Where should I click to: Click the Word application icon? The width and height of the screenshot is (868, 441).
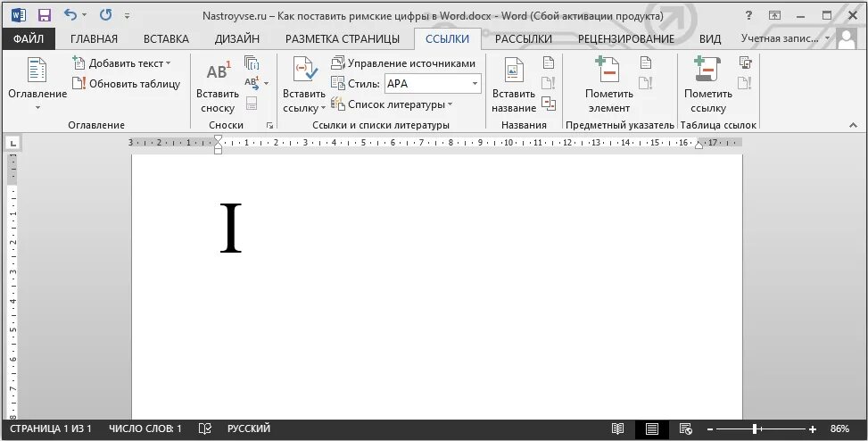(x=18, y=15)
